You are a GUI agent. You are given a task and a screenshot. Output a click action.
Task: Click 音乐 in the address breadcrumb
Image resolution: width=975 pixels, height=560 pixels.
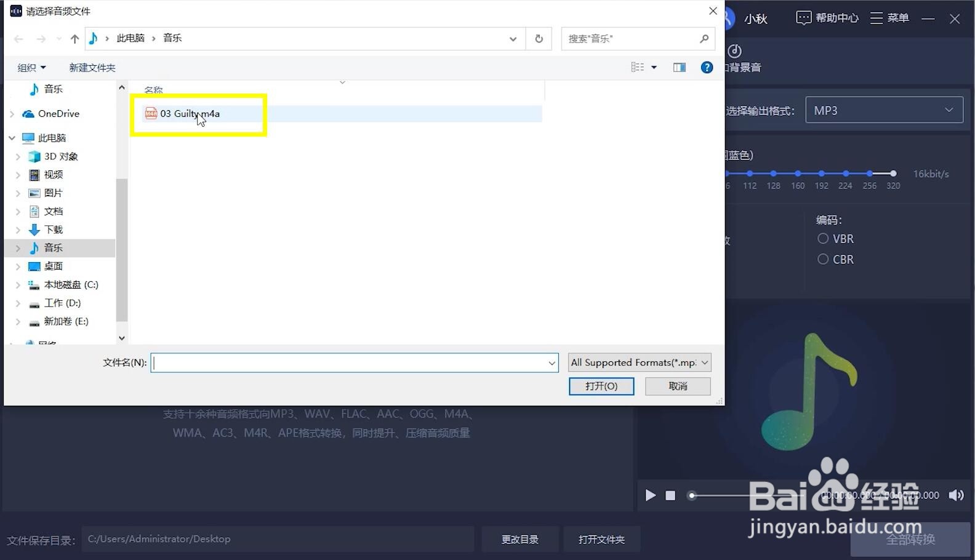(x=172, y=38)
